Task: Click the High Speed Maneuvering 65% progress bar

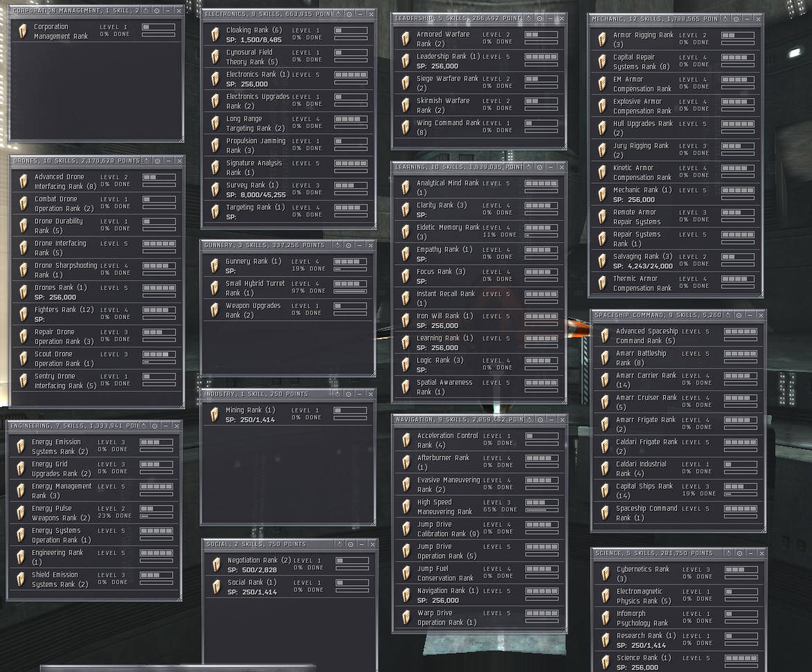Action: [542, 510]
